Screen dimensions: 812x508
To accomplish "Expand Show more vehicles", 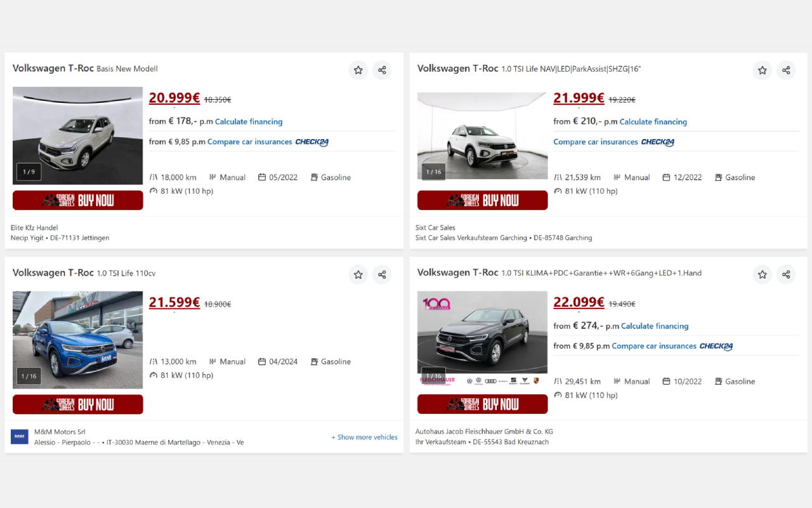I will click(364, 437).
